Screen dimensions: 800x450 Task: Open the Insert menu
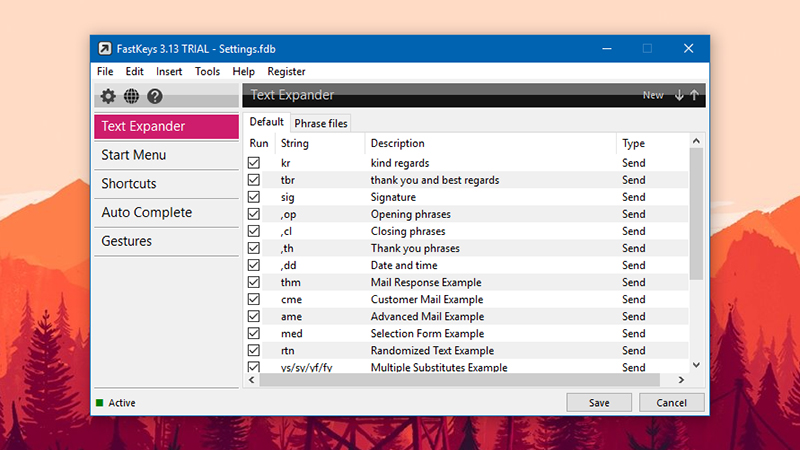[x=169, y=71]
